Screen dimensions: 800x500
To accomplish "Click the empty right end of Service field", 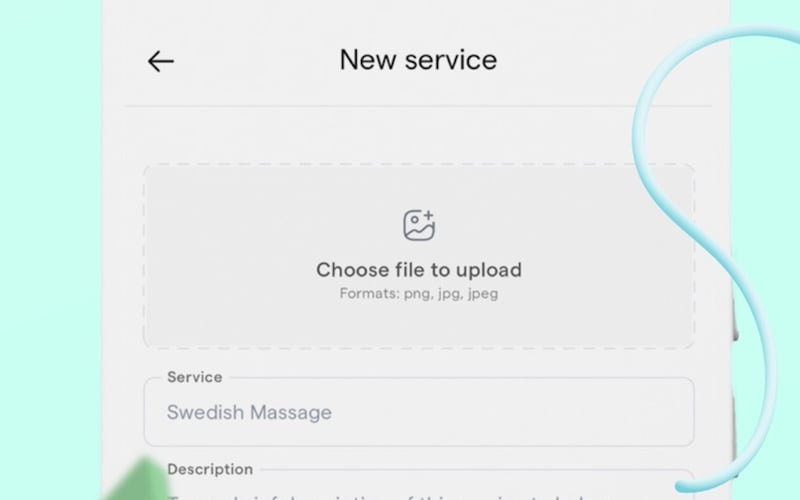I will coord(587,412).
